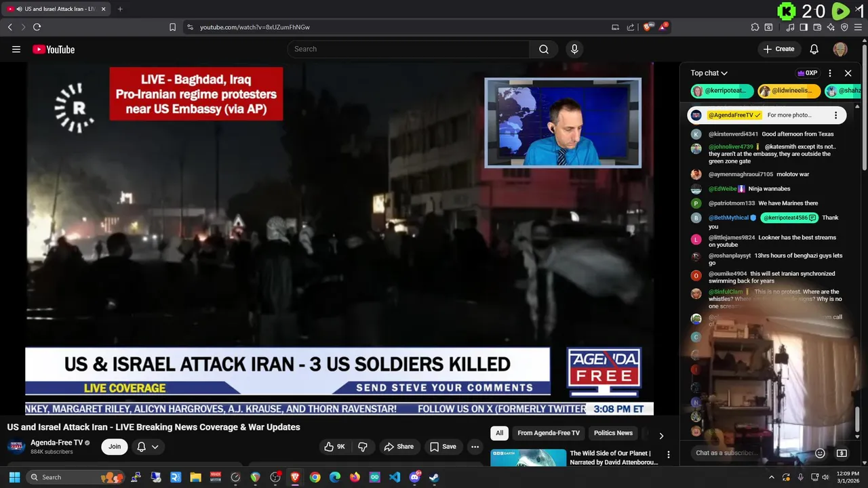Like the video (9K)
Viewport: 868px width, 488px height.
[x=335, y=447]
